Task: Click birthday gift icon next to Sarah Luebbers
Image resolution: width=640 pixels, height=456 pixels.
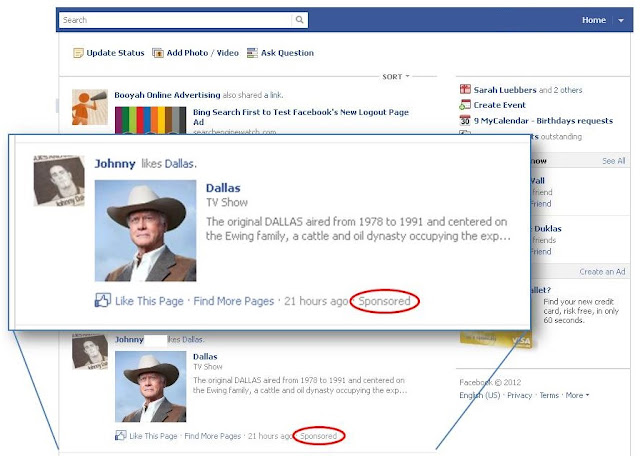Action: [x=465, y=89]
